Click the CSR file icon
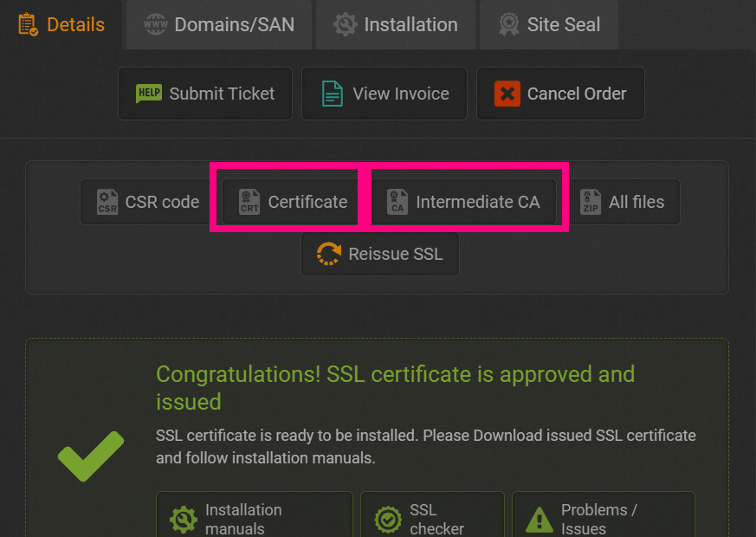Screen dimensions: 756x537 [x=107, y=202]
